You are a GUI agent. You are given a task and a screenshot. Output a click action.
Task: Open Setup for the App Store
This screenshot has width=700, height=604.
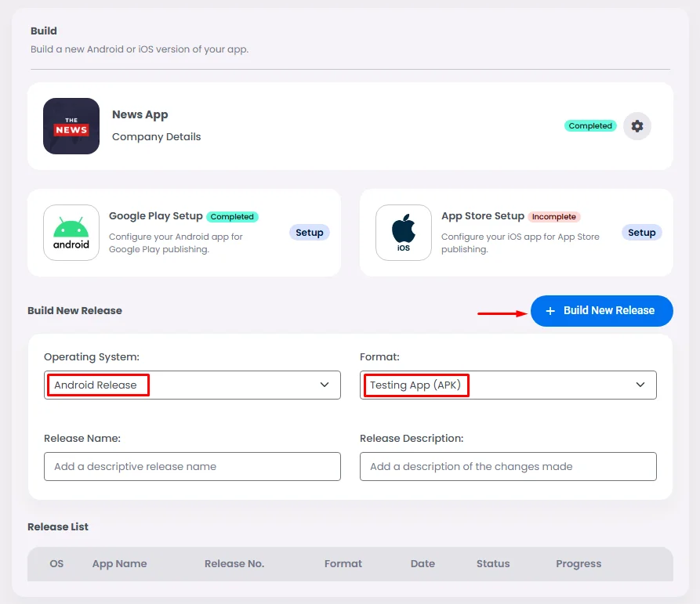pos(641,233)
